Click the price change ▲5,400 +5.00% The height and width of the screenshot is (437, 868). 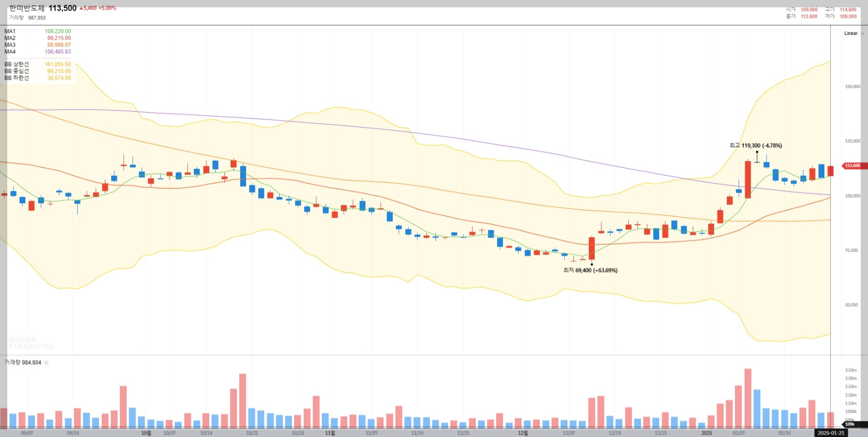tap(98, 8)
